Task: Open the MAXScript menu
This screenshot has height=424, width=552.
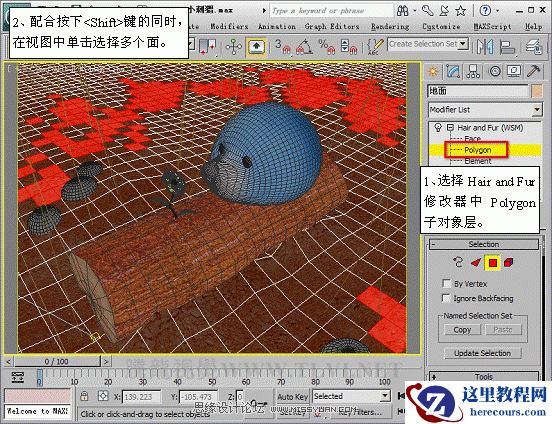Action: click(492, 26)
